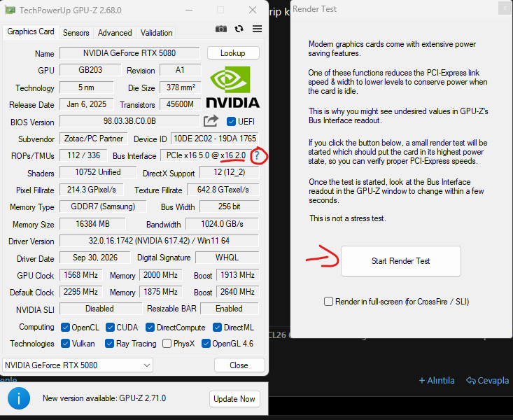
Task: Click the Driver Date field Sep 30, 2026
Action: point(95,258)
